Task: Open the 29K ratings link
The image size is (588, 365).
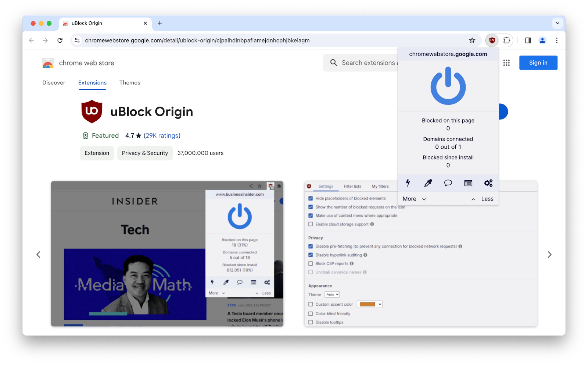Action: pos(162,136)
